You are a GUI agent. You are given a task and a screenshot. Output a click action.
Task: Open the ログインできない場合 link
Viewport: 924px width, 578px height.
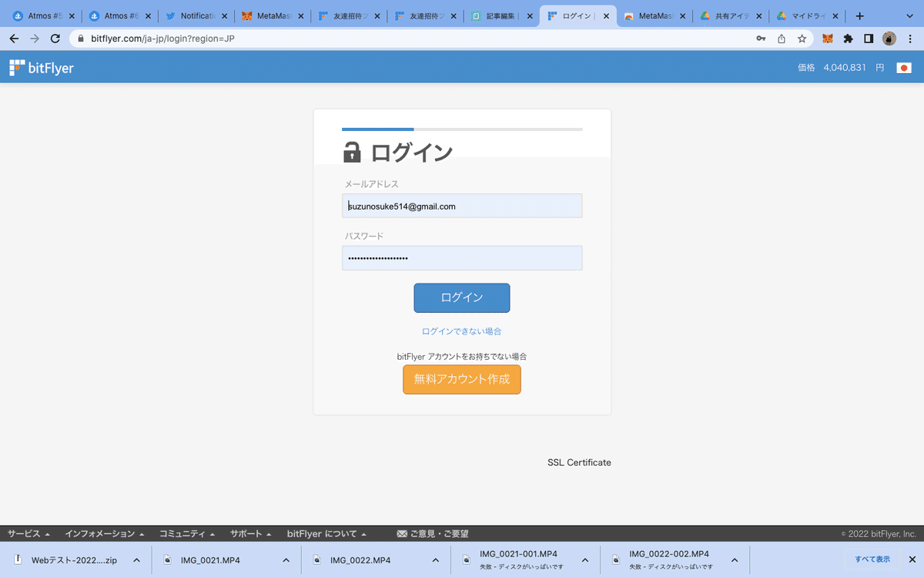(x=462, y=331)
